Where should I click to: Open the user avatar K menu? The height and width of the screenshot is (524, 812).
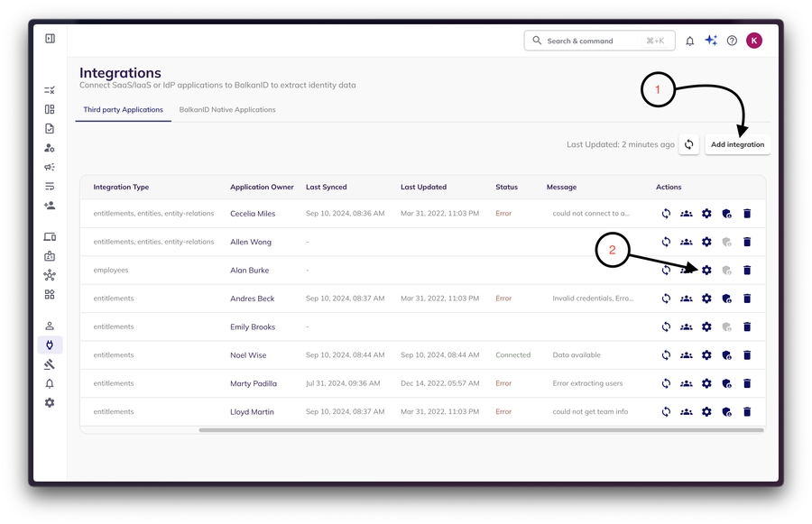tap(754, 41)
